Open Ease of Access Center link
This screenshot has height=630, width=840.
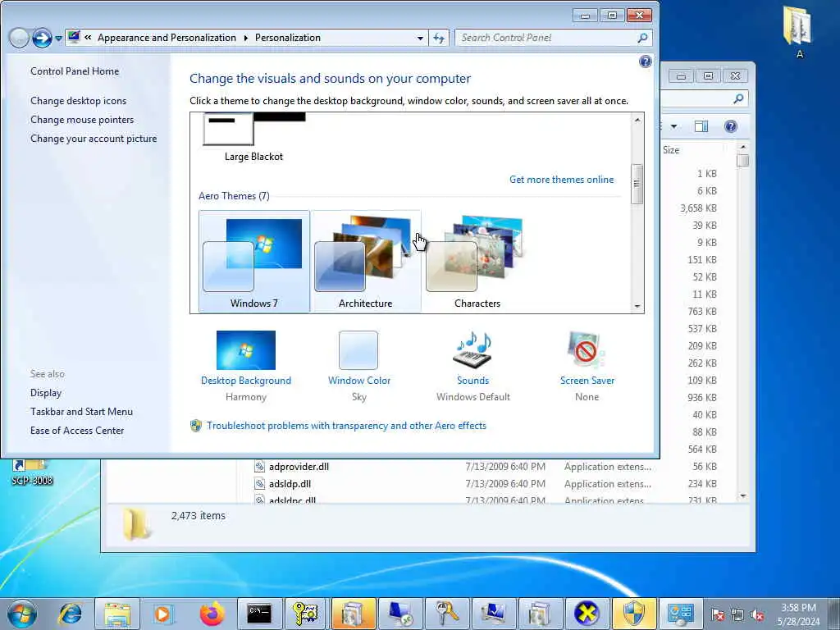click(x=76, y=430)
